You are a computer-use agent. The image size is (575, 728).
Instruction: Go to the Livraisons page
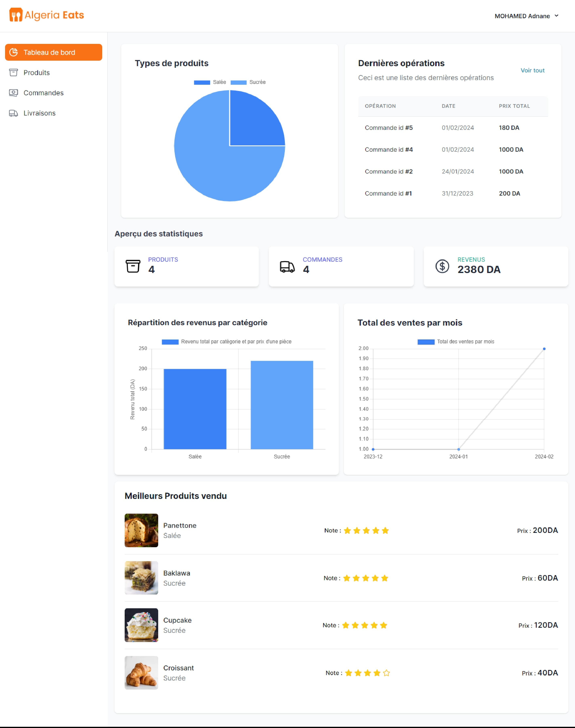39,113
